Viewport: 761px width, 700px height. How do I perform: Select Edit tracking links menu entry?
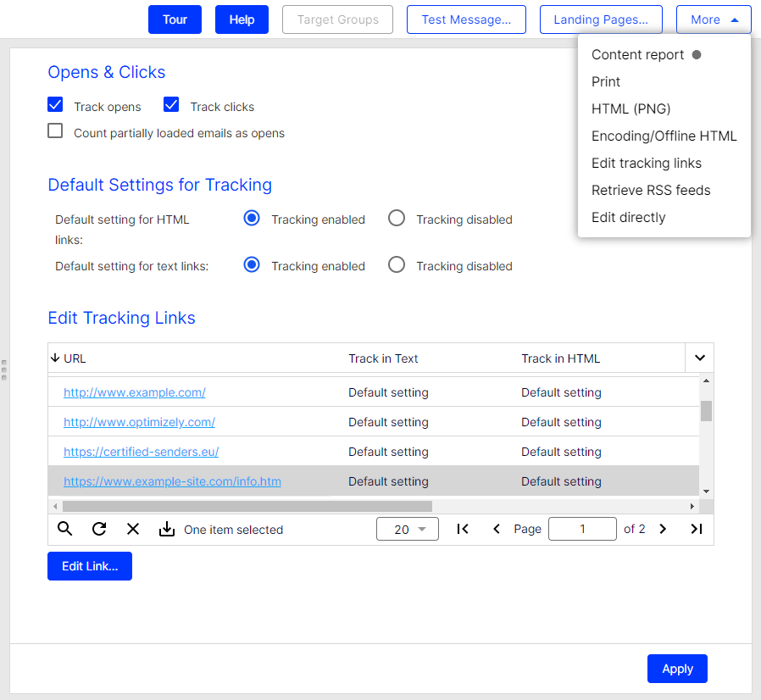[647, 163]
